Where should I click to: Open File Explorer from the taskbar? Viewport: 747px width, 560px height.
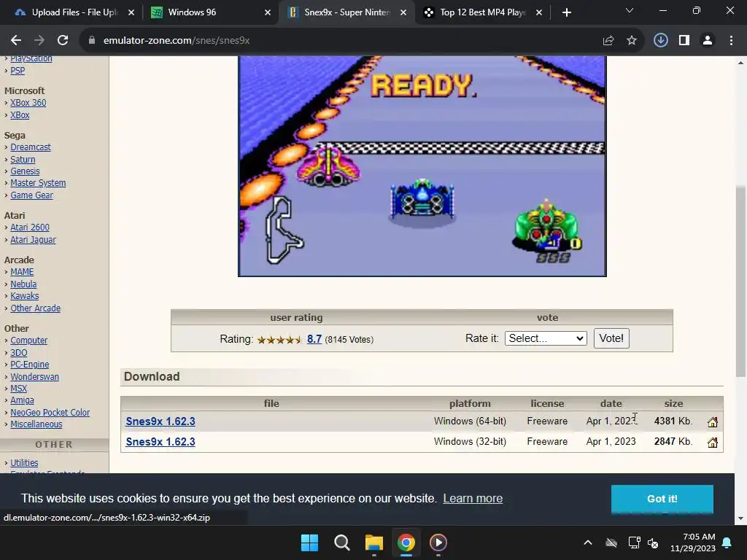[374, 542]
